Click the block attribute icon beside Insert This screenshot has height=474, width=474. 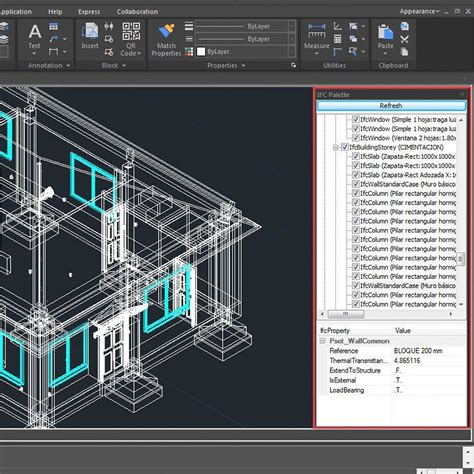pyautogui.click(x=109, y=26)
